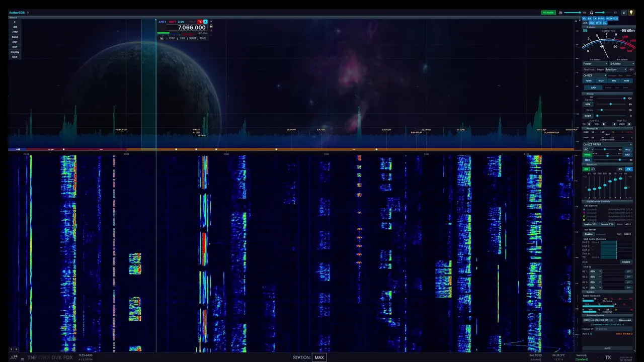The image size is (644, 362).
Task: Click the equalizer reset icon
Action: (593, 169)
